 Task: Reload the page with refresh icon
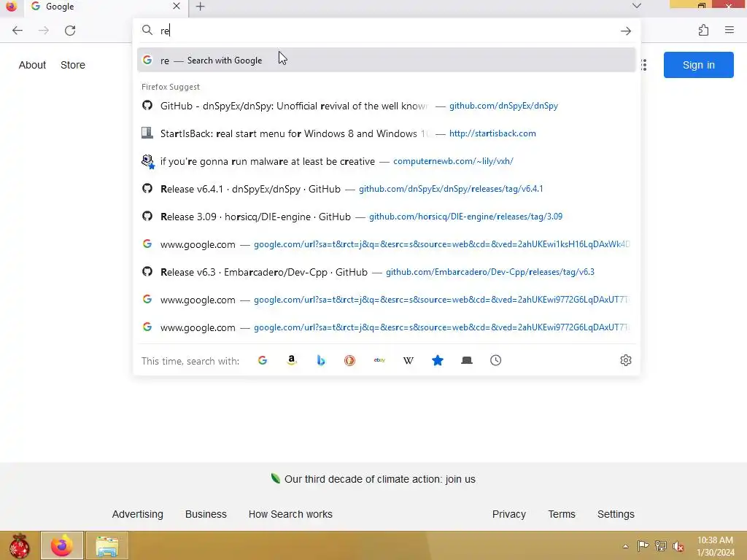pyautogui.click(x=70, y=31)
